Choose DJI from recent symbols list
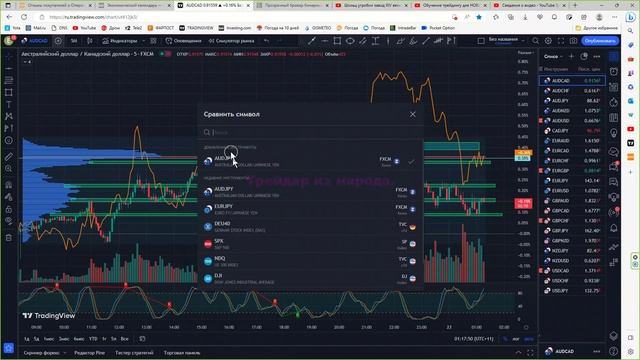 click(x=311, y=278)
